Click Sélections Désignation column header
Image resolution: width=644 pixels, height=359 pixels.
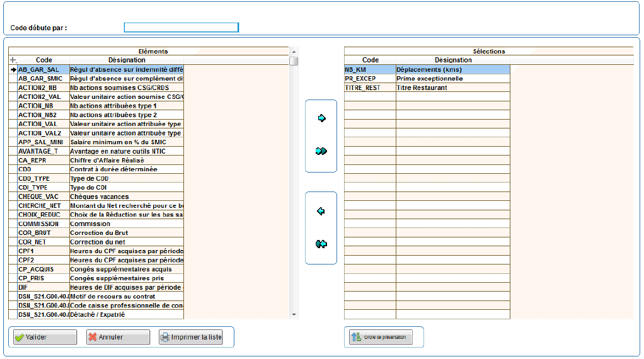coord(453,60)
